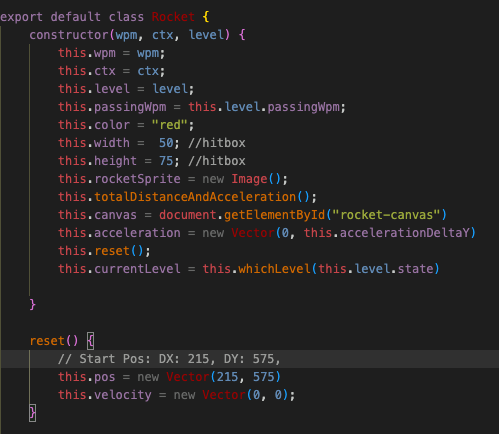Click 'this.level = level;' line
This screenshot has width=499, height=434.
tap(126, 89)
